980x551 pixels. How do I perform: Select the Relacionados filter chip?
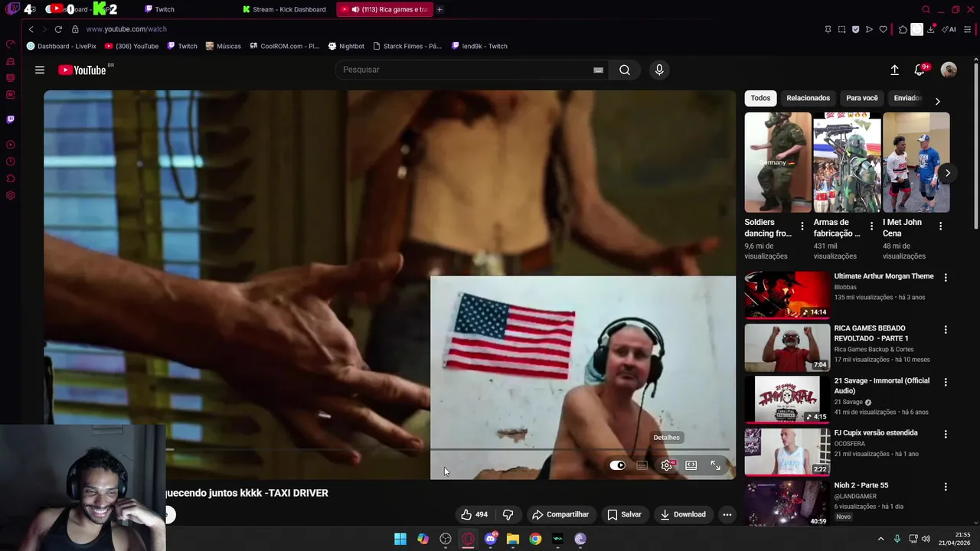[x=808, y=98]
